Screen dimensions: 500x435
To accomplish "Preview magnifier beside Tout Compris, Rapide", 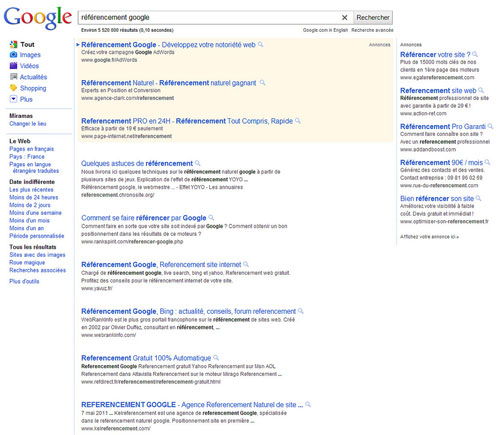I will point(298,120).
